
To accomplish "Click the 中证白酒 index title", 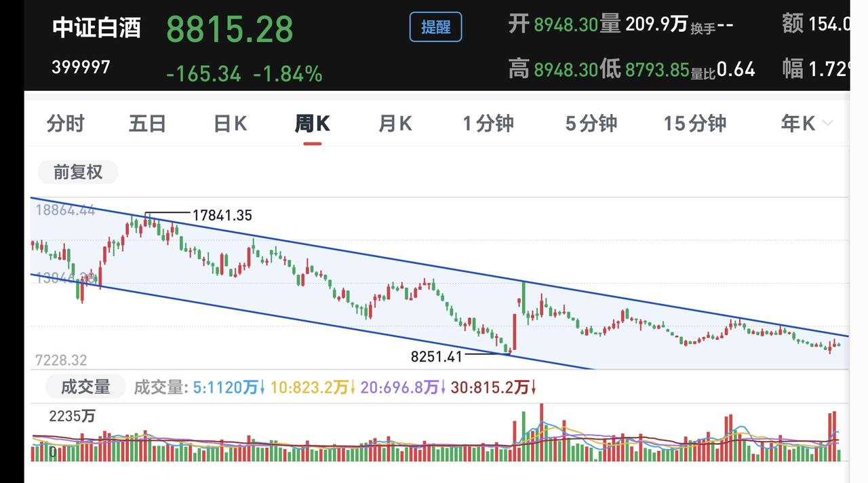I will [97, 28].
